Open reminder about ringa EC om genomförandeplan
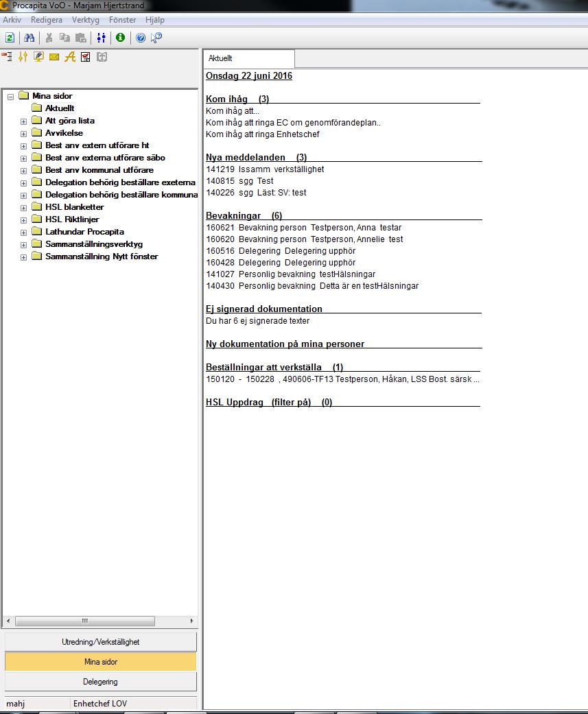Screen dimensions: 588x714 coord(293,123)
